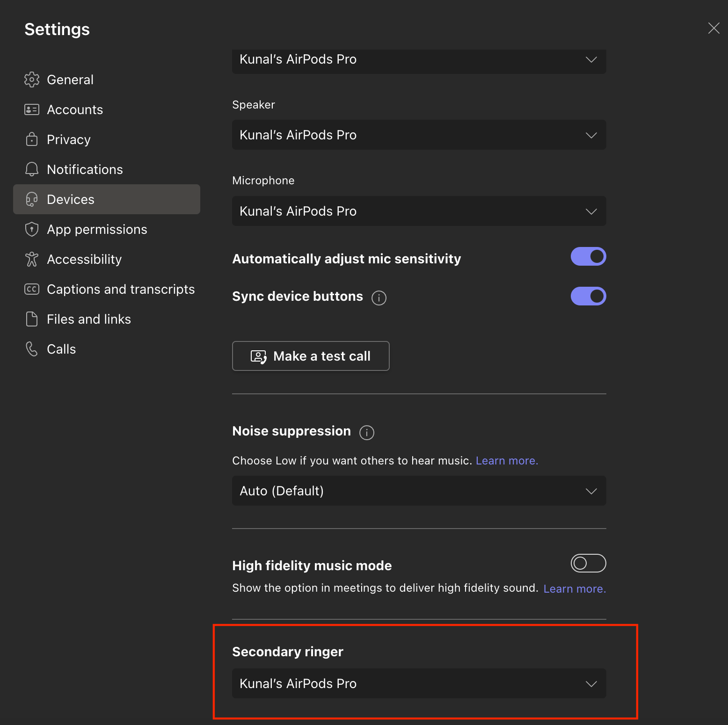Image resolution: width=728 pixels, height=725 pixels.
Task: Open Files and links settings
Action: click(x=107, y=319)
